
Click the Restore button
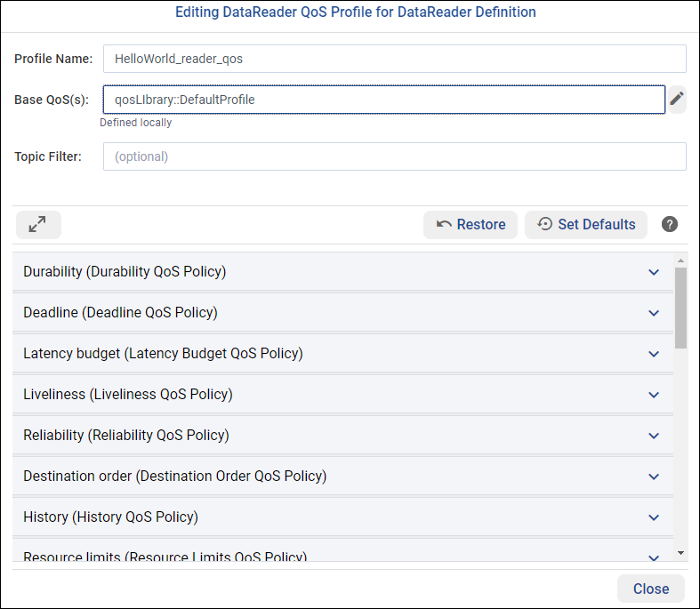coord(471,224)
